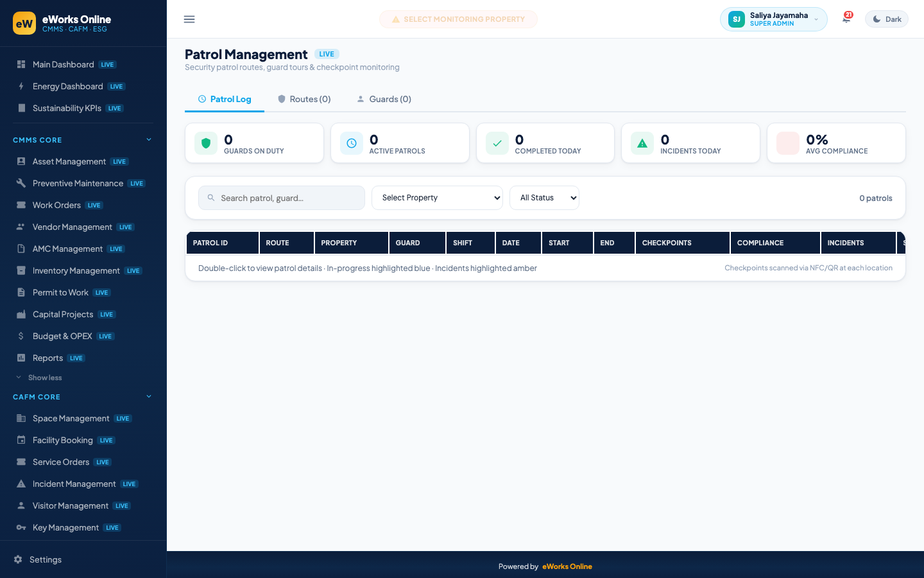
Task: Open Settings gear in sidebar
Action: [18, 559]
